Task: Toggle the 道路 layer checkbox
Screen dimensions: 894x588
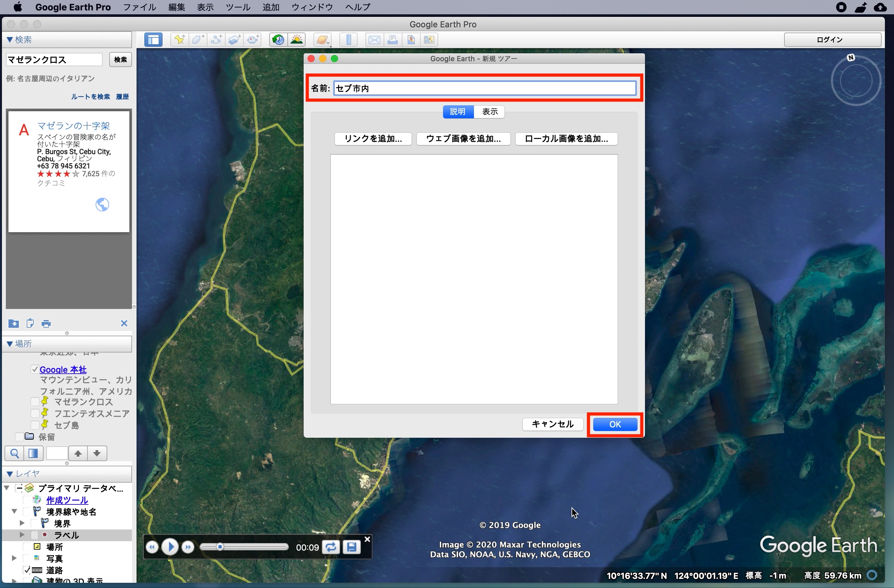Action: [x=27, y=570]
